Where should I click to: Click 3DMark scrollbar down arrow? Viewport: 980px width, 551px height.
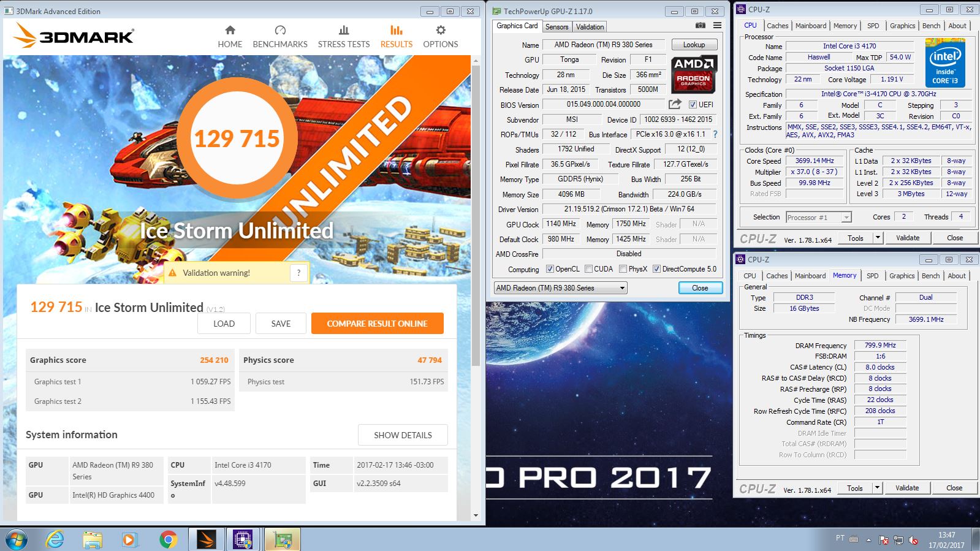[476, 515]
